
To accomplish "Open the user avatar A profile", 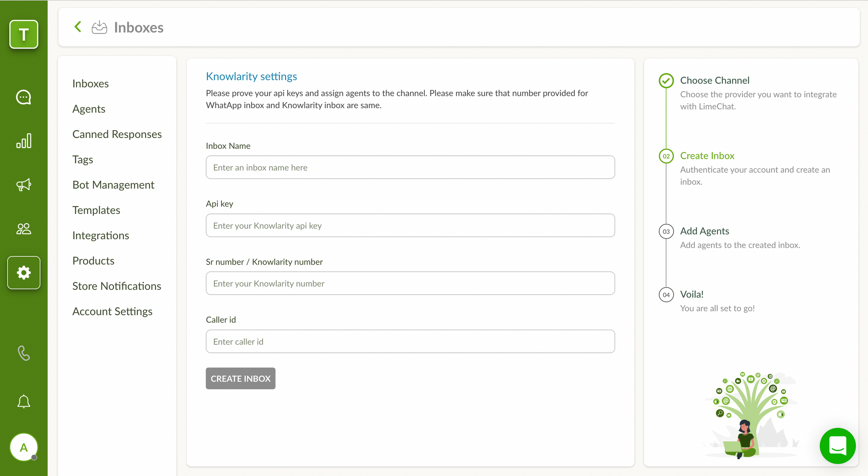I will [x=24, y=447].
